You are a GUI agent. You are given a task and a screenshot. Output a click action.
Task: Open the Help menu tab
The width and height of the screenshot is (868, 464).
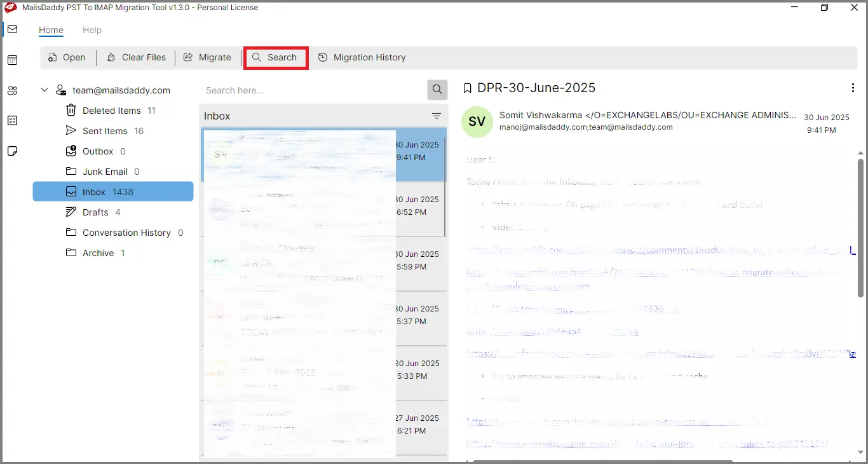92,30
